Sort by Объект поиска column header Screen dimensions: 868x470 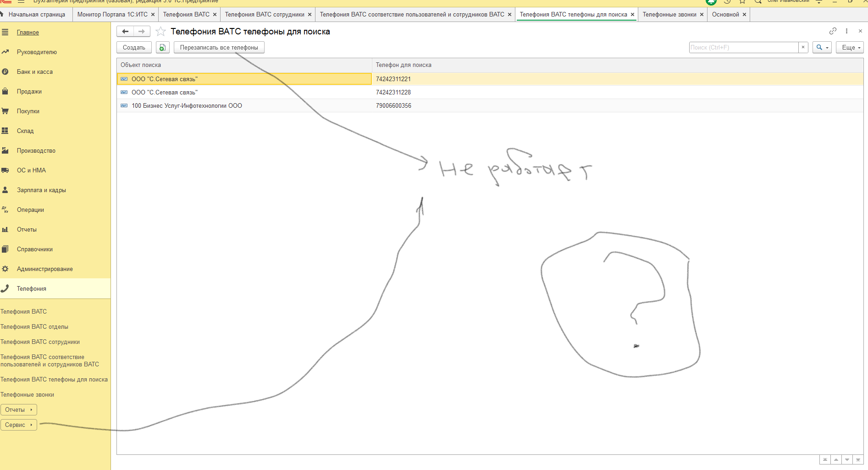(244, 65)
